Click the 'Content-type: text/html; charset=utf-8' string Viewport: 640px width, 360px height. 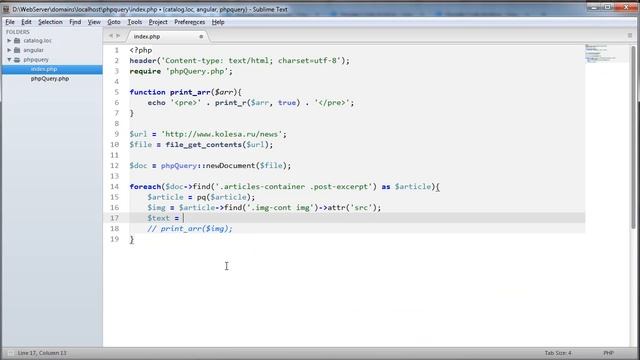click(251, 60)
